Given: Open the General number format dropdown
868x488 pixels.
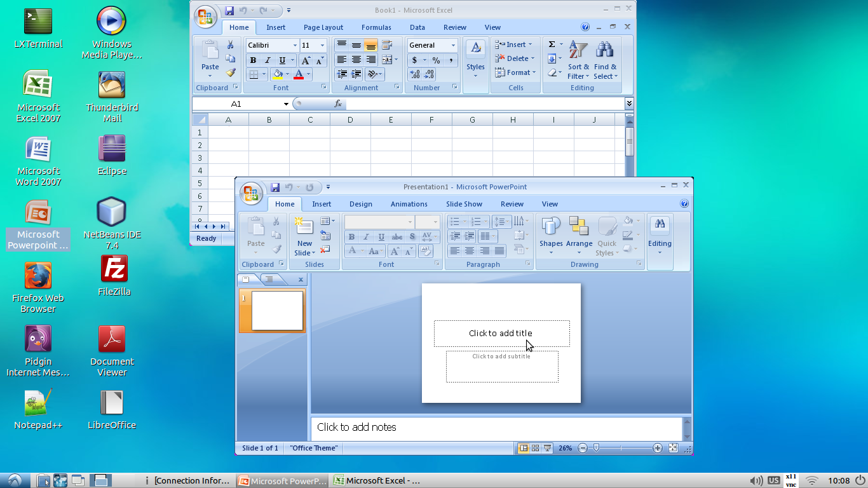Looking at the screenshot, I should (x=453, y=45).
